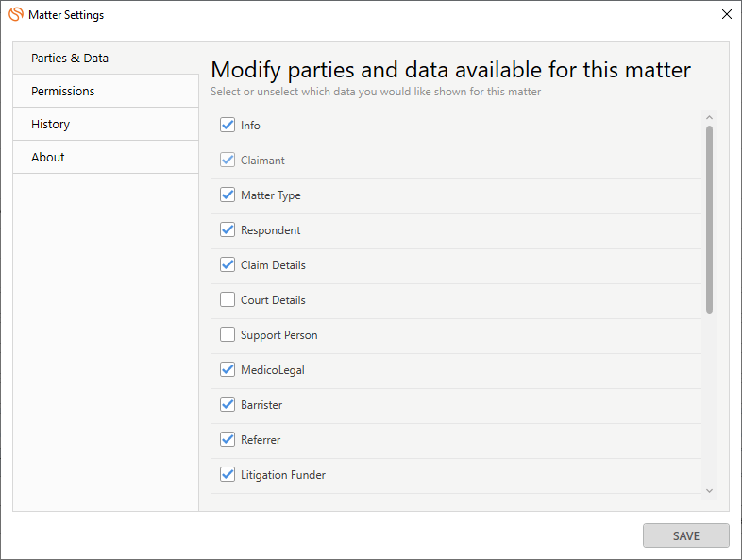This screenshot has width=742, height=560.
Task: Enable the Court Details checkbox
Action: coord(228,299)
